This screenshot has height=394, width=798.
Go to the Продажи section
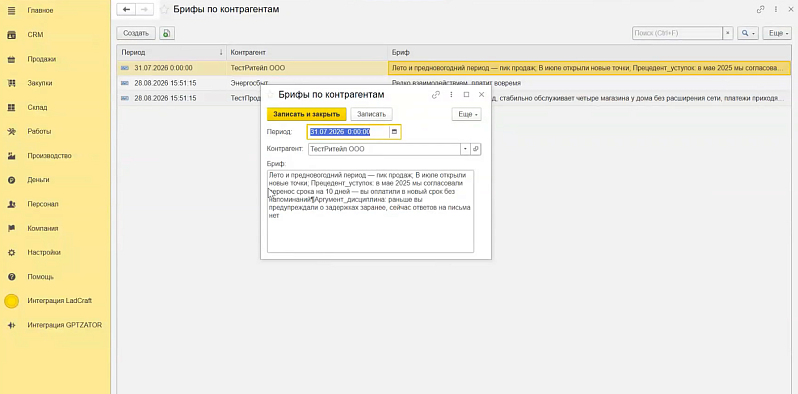[42, 59]
